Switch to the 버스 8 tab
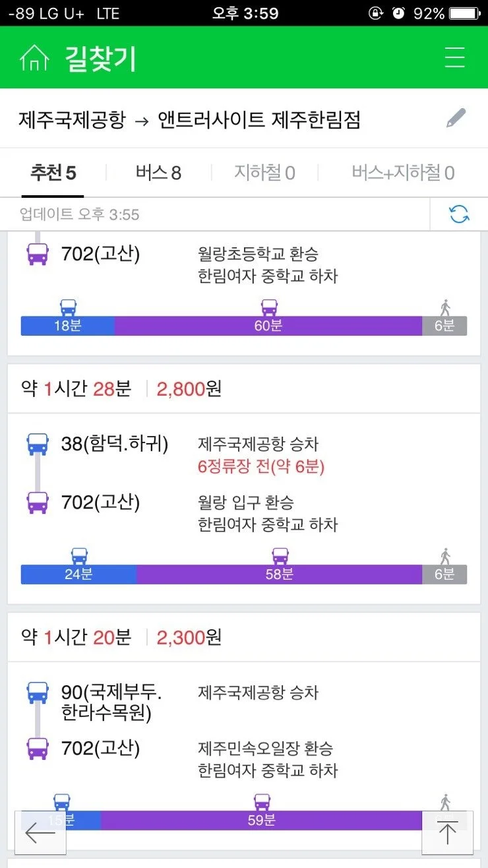 pyautogui.click(x=158, y=173)
